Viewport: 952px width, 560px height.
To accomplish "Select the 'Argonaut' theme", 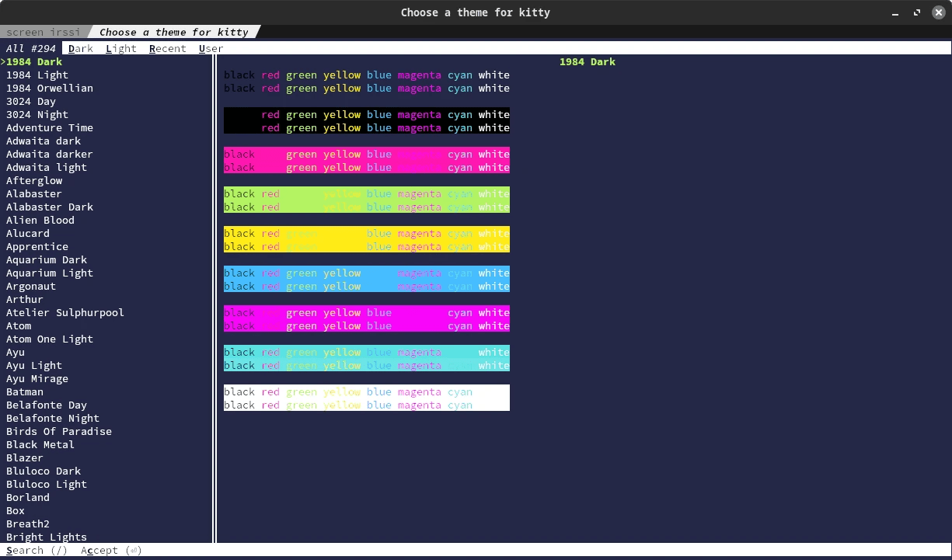I will click(x=31, y=286).
